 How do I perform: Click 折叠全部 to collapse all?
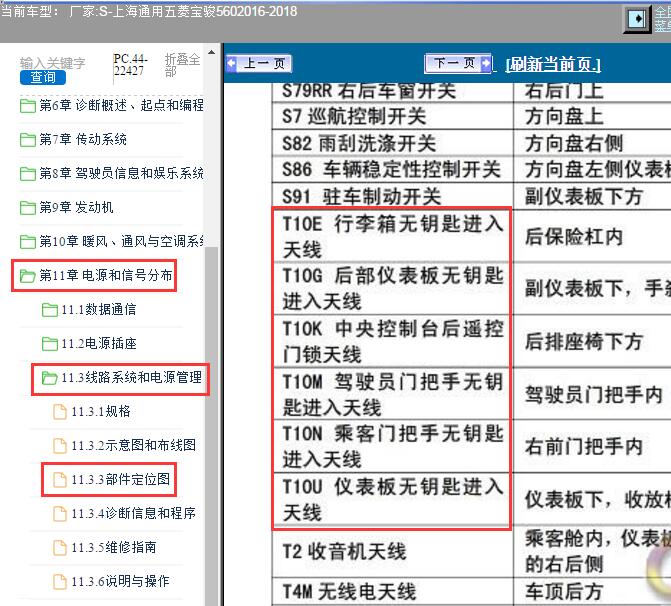[182, 65]
